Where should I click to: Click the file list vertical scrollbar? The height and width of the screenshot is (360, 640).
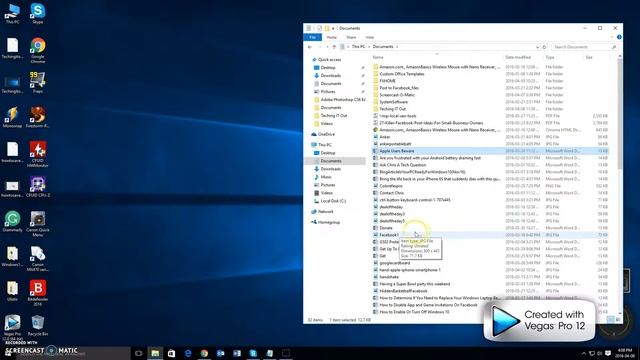click(620, 114)
